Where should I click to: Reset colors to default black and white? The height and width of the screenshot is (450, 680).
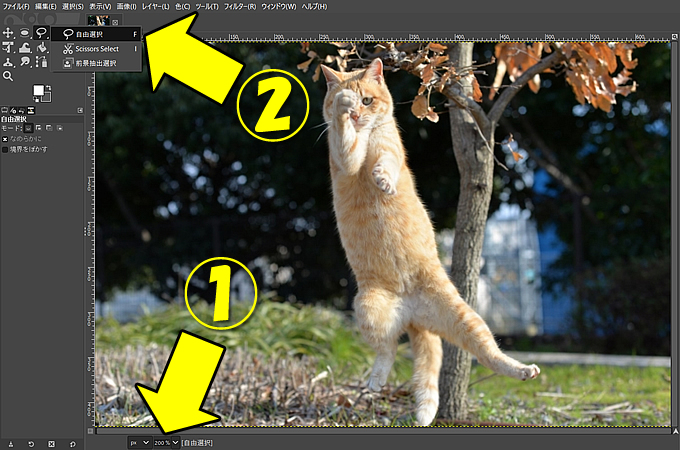tap(36, 100)
